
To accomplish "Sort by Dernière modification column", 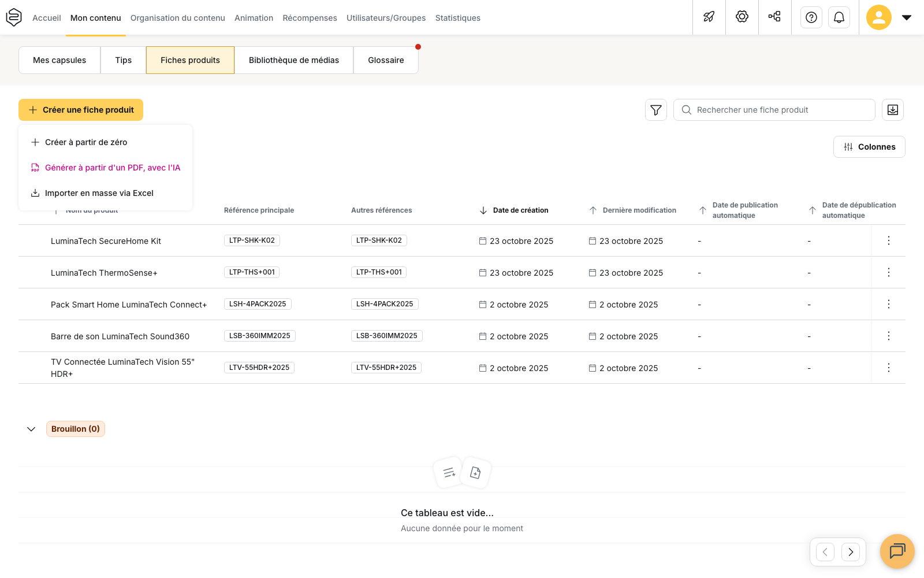I will pyautogui.click(x=633, y=210).
